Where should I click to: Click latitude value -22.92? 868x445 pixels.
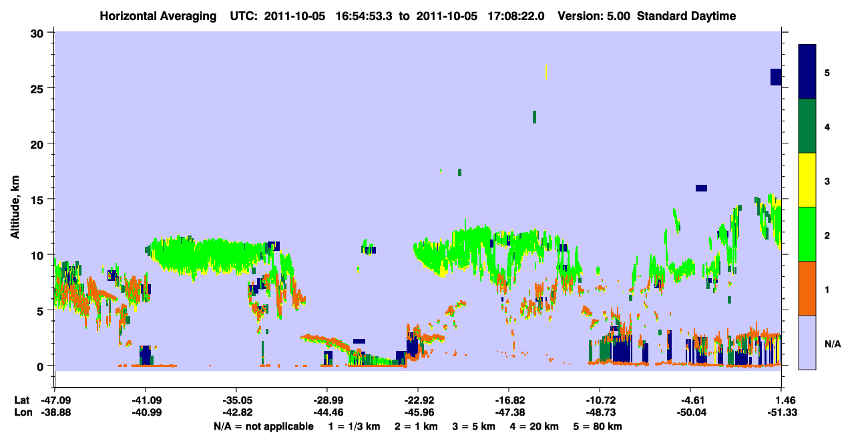pyautogui.click(x=418, y=400)
